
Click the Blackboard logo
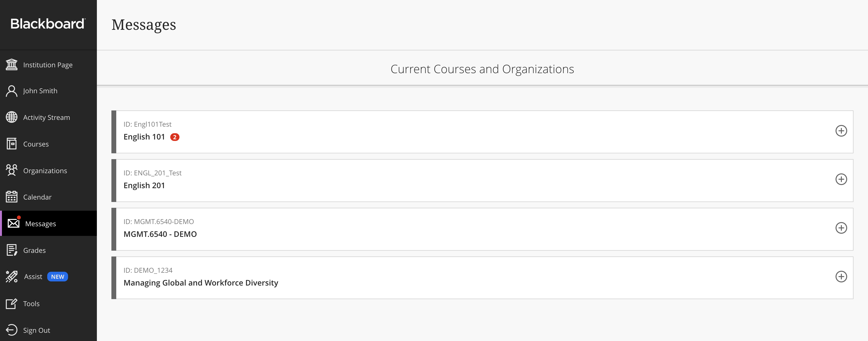tap(48, 24)
